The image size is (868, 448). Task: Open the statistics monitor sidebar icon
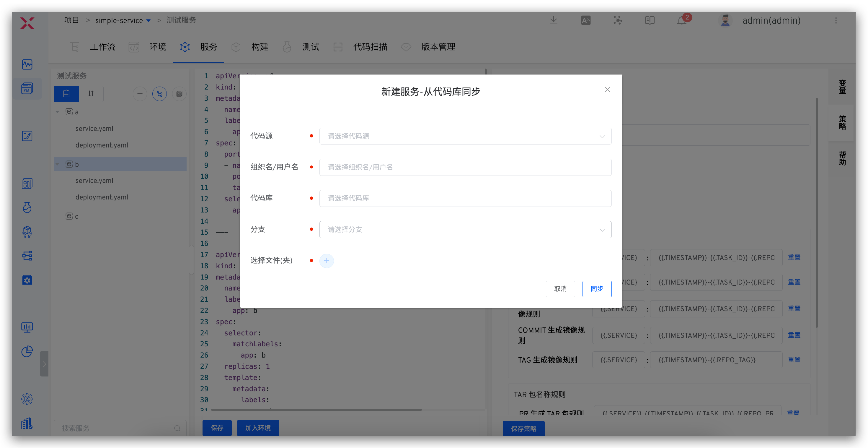pyautogui.click(x=27, y=327)
